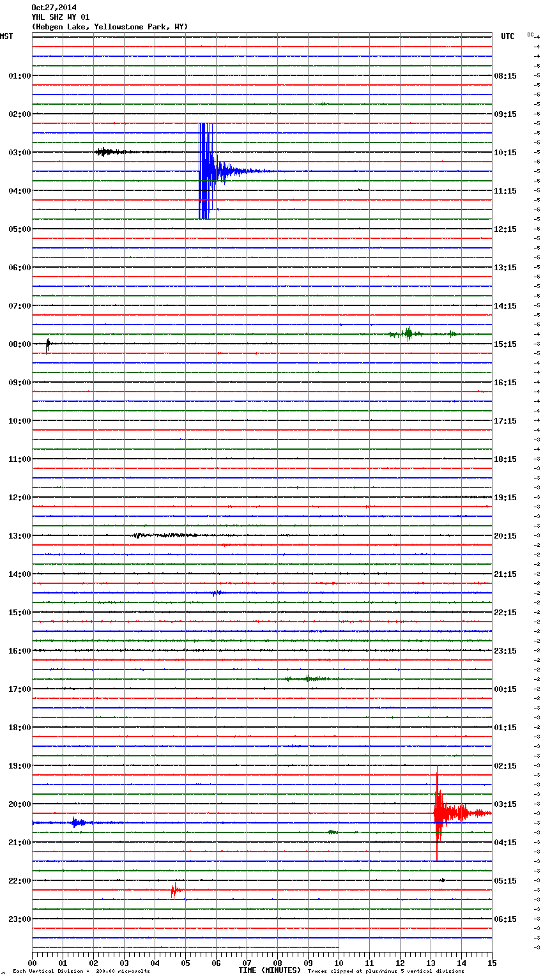Select the 08:00 MST time label

[x=20, y=344]
